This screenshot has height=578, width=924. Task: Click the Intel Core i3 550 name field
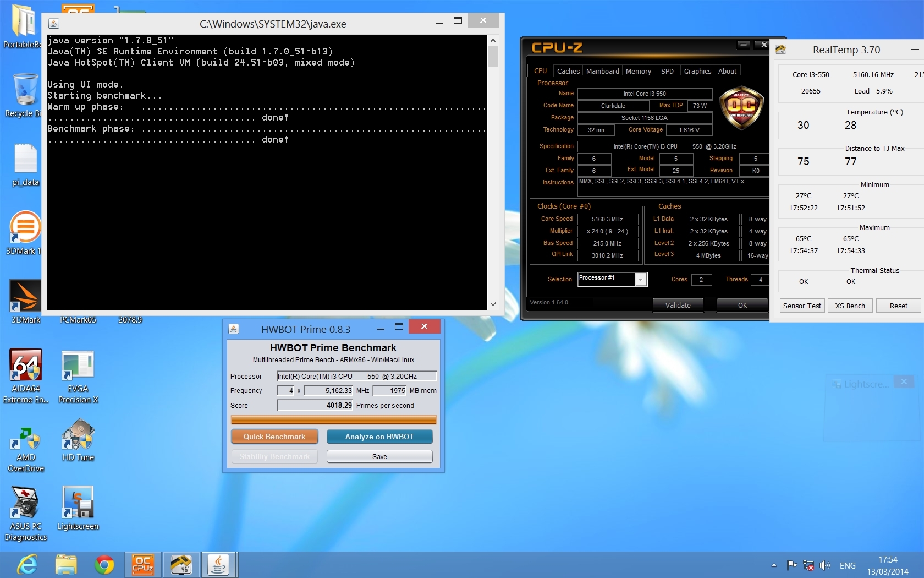[x=645, y=94]
